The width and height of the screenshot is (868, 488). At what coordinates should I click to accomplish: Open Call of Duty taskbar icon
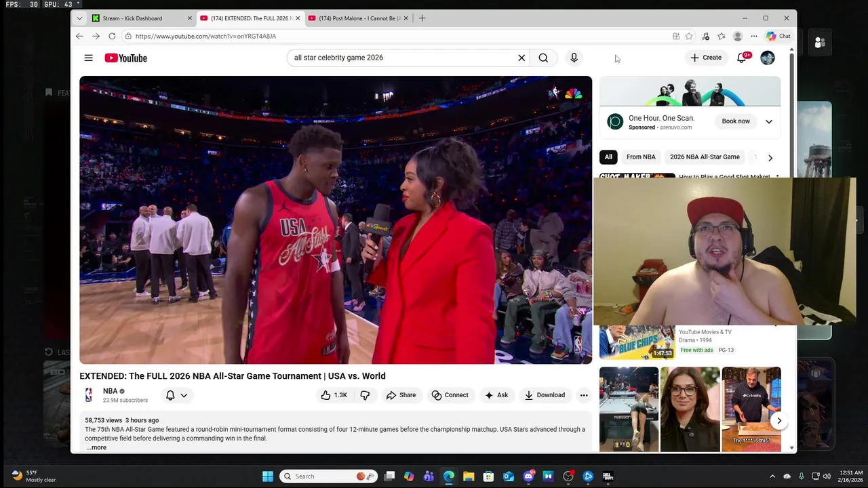point(608,476)
